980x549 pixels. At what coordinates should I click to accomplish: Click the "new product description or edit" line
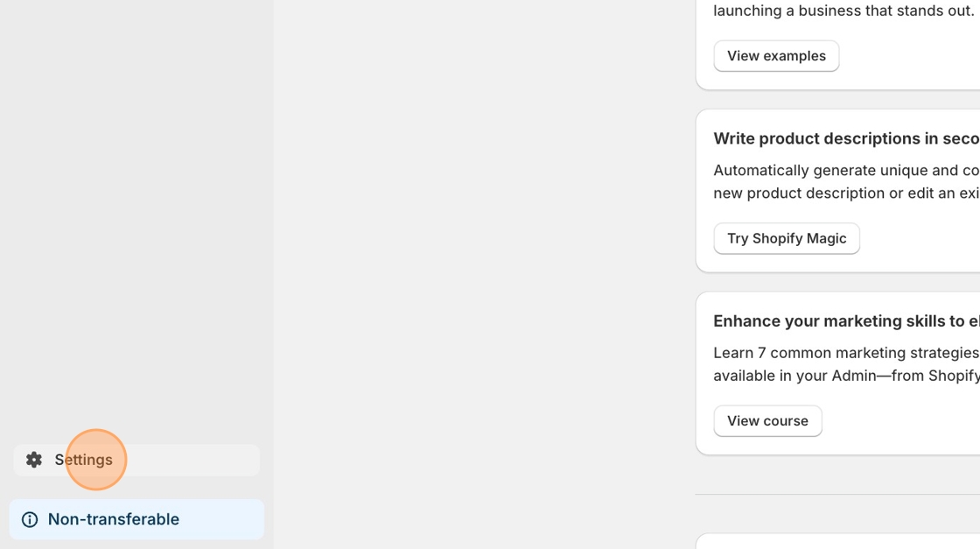click(x=845, y=194)
